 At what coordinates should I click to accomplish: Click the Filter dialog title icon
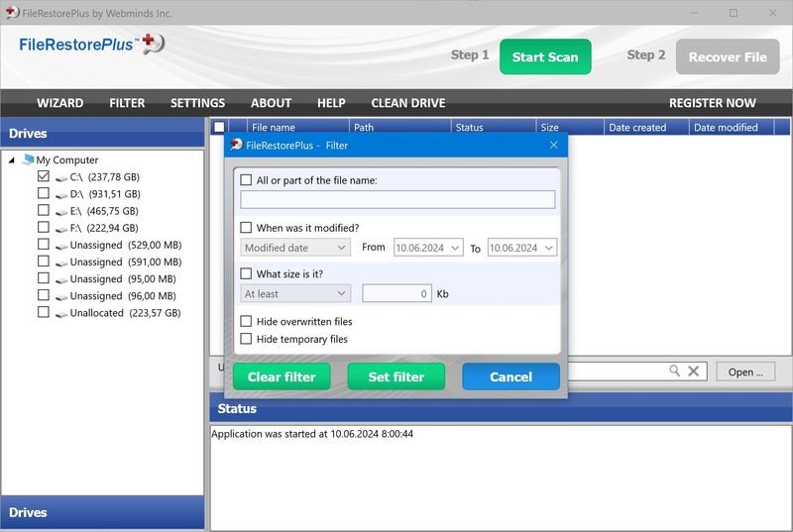236,145
